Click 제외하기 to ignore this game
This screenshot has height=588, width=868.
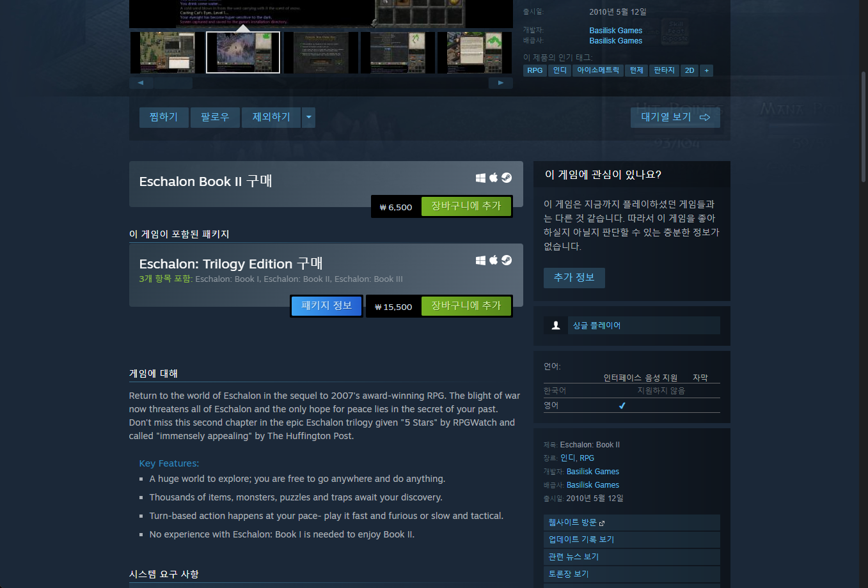[x=271, y=118]
